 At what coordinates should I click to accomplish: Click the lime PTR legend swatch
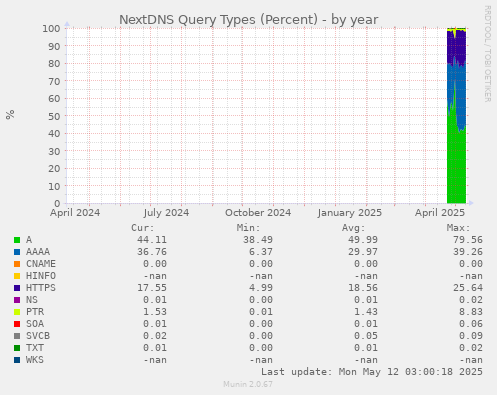17,312
